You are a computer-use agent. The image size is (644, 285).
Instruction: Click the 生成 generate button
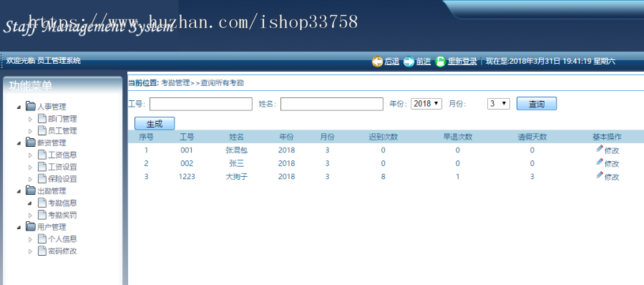pyautogui.click(x=155, y=123)
